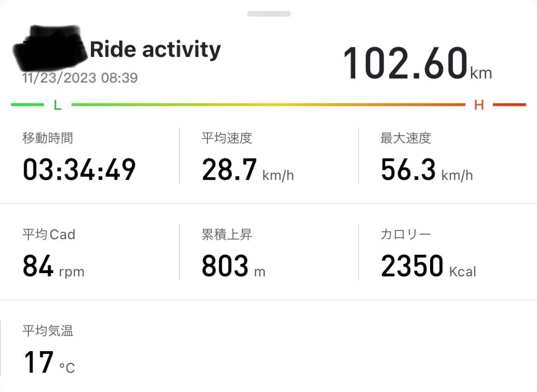This screenshot has width=537, height=392.
Task: Click the 平均Cad label
Action: coord(49,234)
